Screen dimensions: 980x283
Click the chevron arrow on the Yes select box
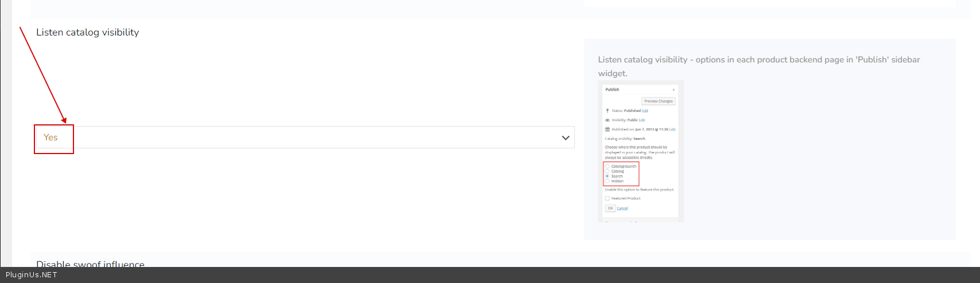point(565,137)
